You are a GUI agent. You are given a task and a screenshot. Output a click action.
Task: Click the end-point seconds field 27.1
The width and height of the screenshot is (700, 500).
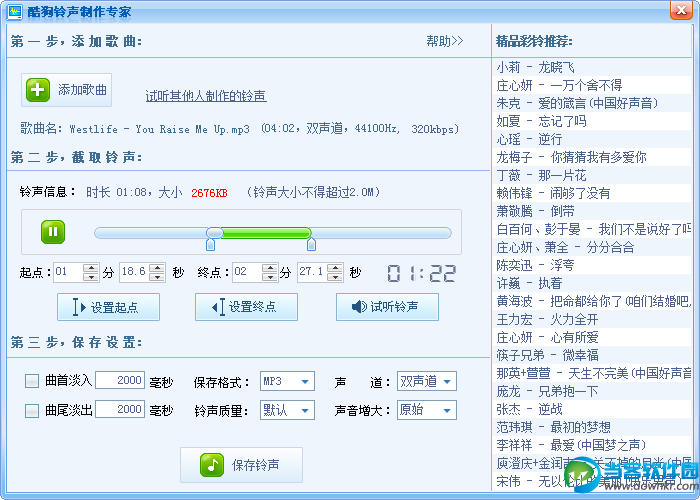tap(312, 272)
